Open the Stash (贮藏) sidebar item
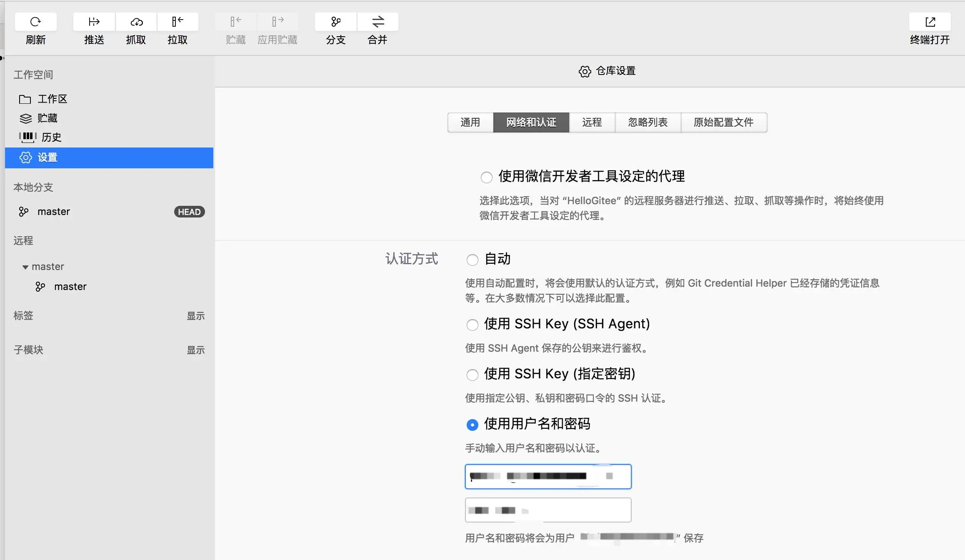The image size is (965, 560). [x=47, y=118]
